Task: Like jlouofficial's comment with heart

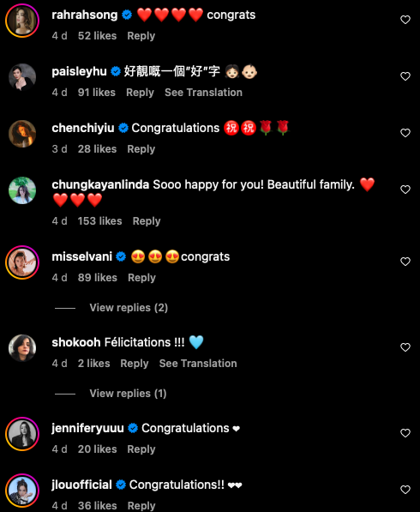Action: [x=405, y=490]
